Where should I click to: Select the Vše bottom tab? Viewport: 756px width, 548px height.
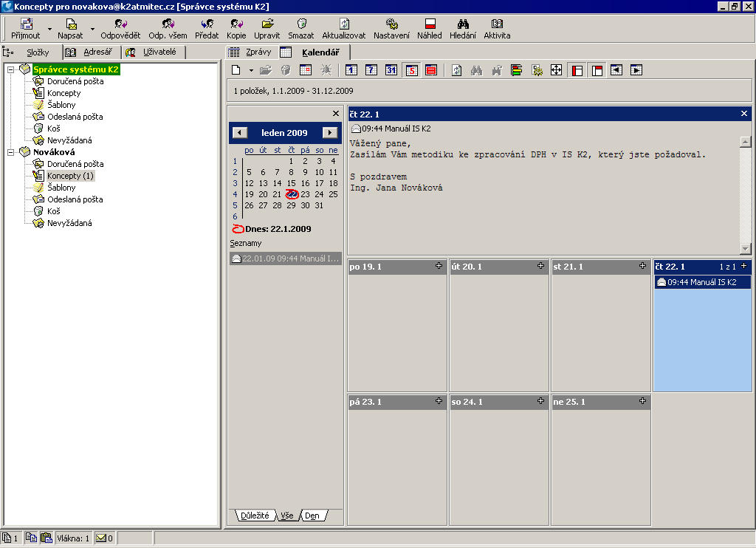(287, 516)
